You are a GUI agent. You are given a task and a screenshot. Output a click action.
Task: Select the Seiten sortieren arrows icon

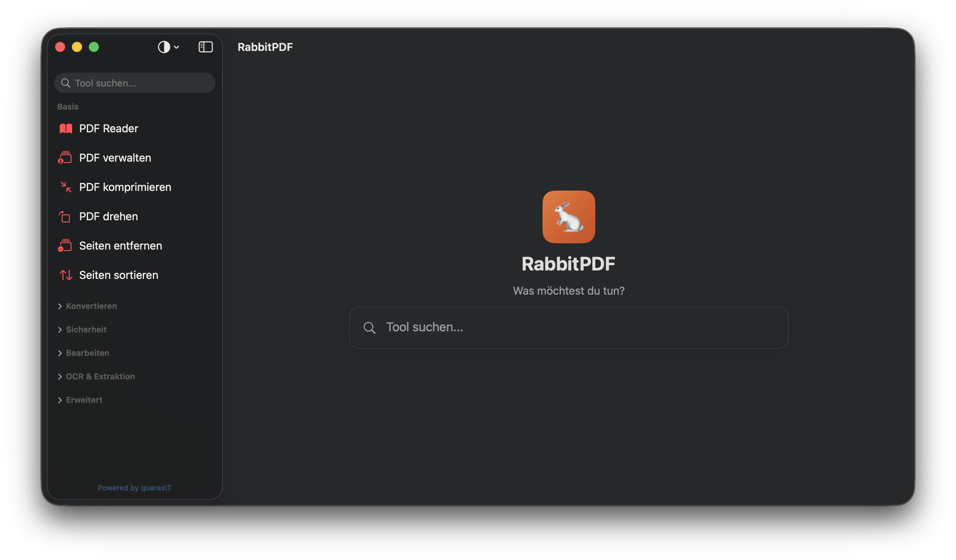click(x=65, y=275)
